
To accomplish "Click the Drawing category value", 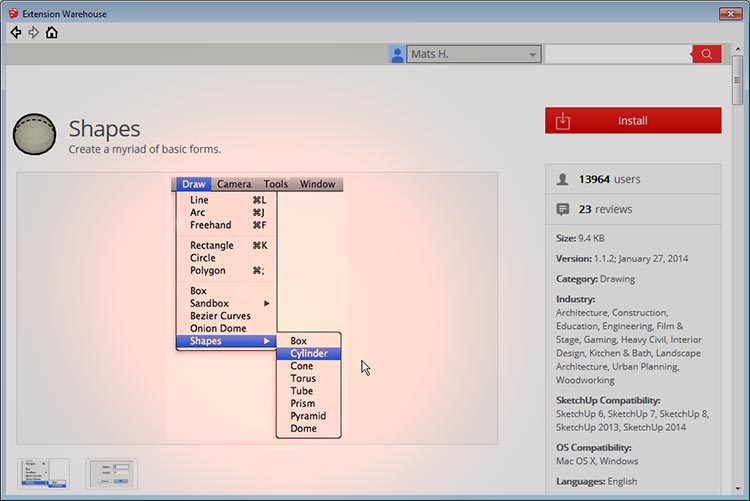I will pos(617,279).
